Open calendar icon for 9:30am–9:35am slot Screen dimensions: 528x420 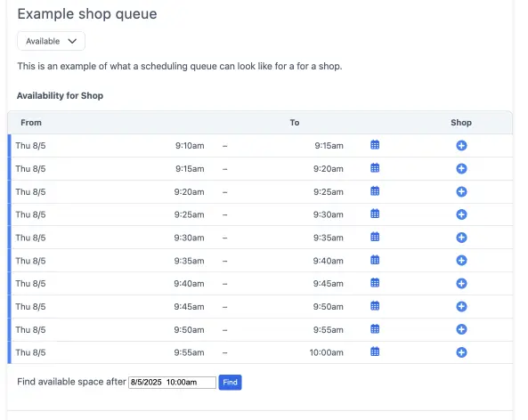375,237
